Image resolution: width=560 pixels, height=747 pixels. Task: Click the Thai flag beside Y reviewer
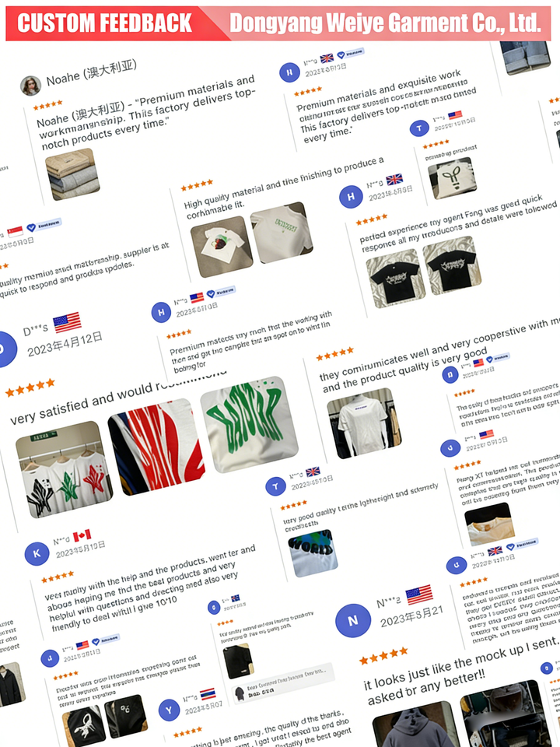coord(208,694)
